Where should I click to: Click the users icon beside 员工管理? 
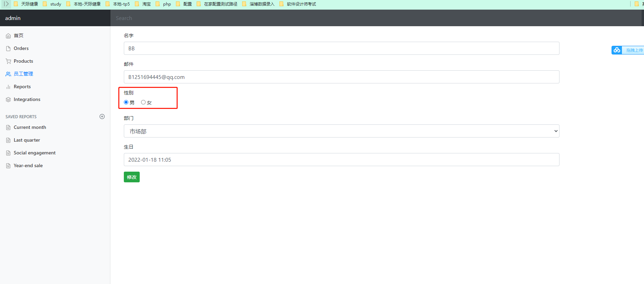tap(8, 74)
